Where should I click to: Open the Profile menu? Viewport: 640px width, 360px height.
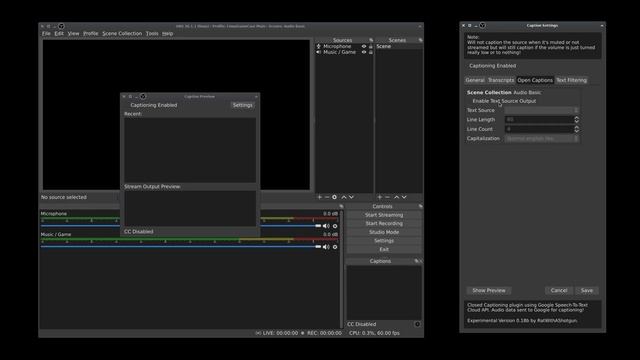91,33
